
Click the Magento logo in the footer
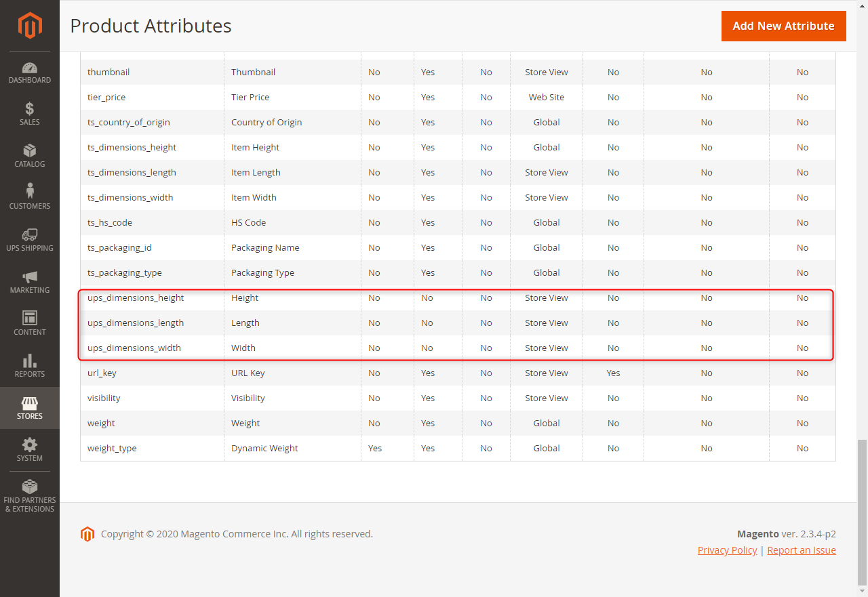tap(87, 534)
